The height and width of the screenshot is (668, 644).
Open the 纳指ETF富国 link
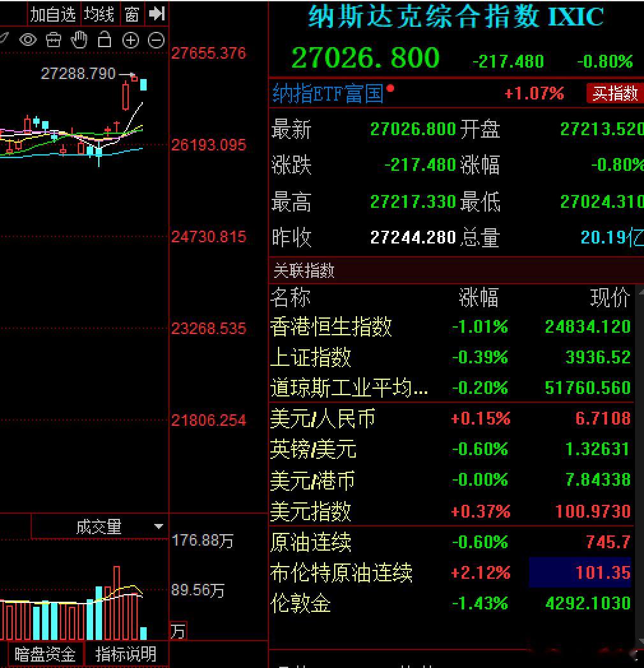pyautogui.click(x=328, y=93)
